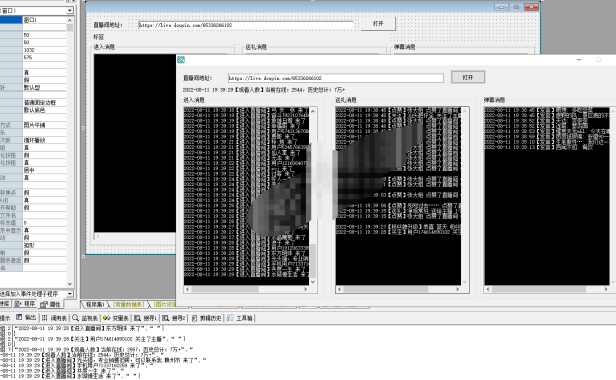Select the 矩形 shape property value

(x=44, y=245)
